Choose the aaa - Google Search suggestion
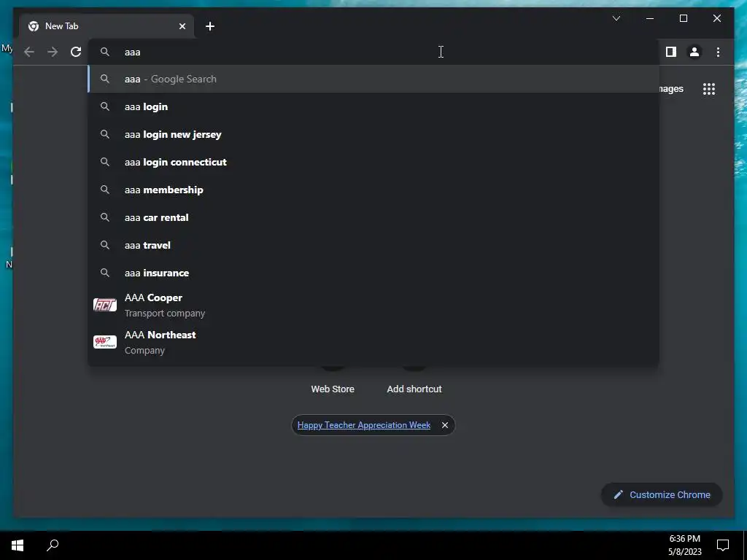This screenshot has width=747, height=560. [373, 79]
